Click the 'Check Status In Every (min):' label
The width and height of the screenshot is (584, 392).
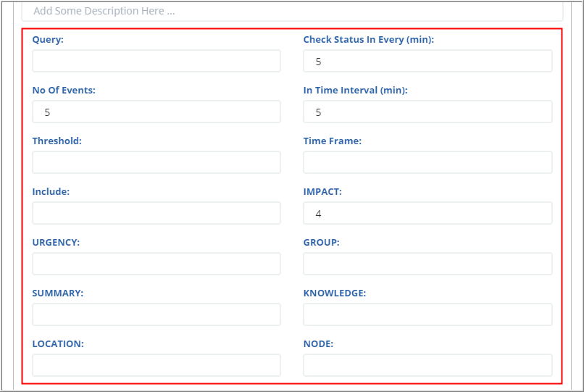coord(369,40)
